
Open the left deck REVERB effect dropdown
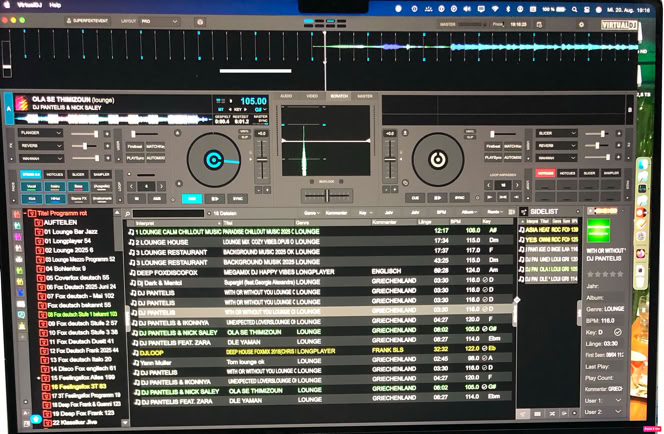coord(39,143)
